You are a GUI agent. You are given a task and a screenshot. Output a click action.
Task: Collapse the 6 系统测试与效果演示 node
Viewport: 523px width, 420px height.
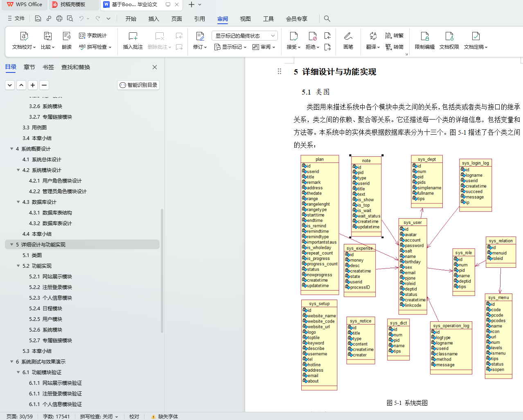[11, 361]
